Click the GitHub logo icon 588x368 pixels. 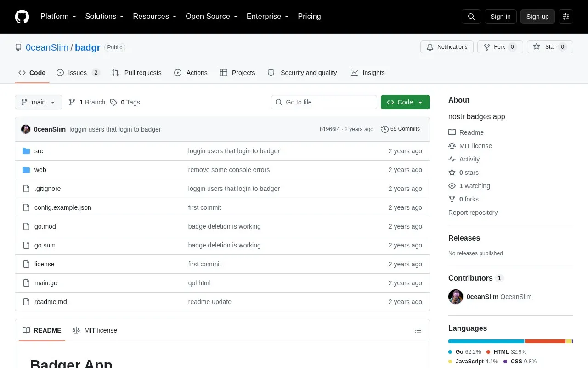(x=22, y=17)
